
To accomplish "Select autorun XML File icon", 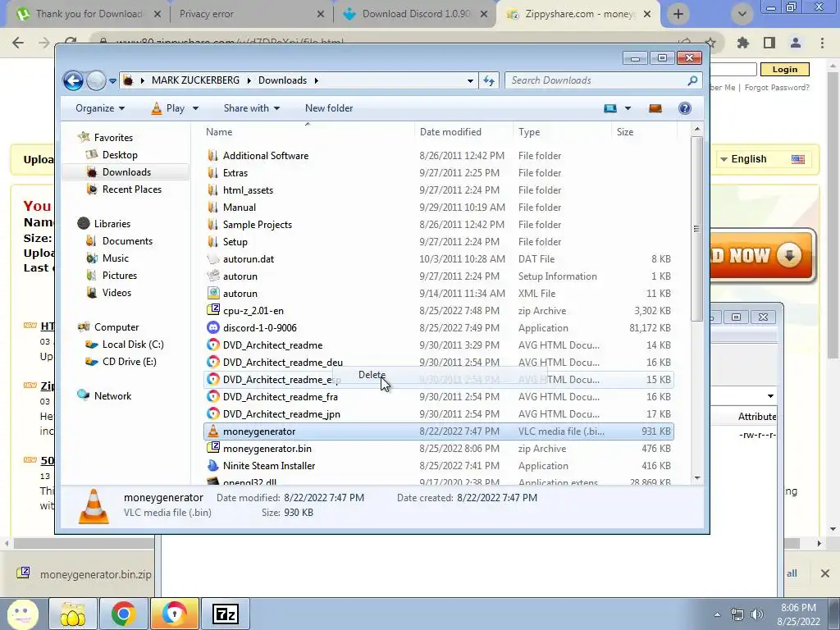I will (213, 293).
